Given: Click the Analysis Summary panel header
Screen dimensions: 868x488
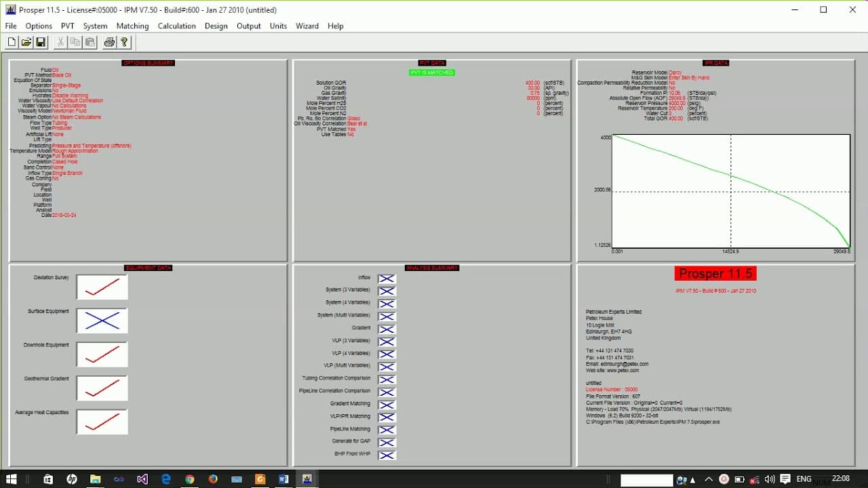Looking at the screenshot, I should [x=432, y=268].
